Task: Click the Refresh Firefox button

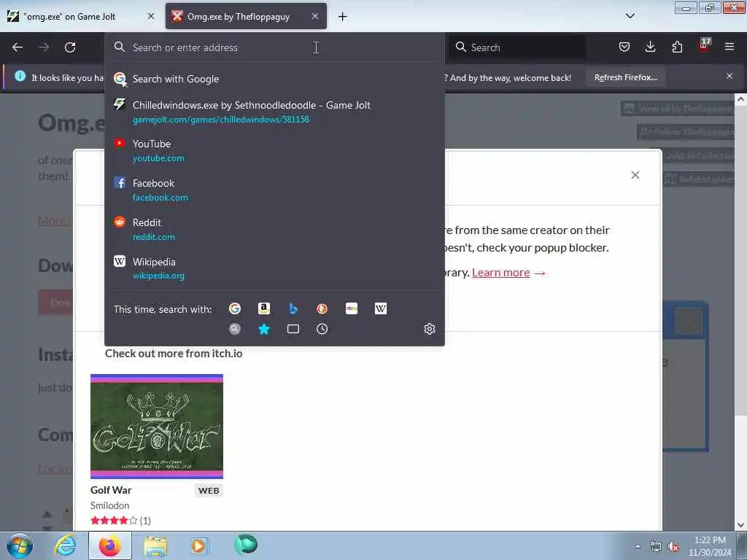Action: (x=626, y=77)
